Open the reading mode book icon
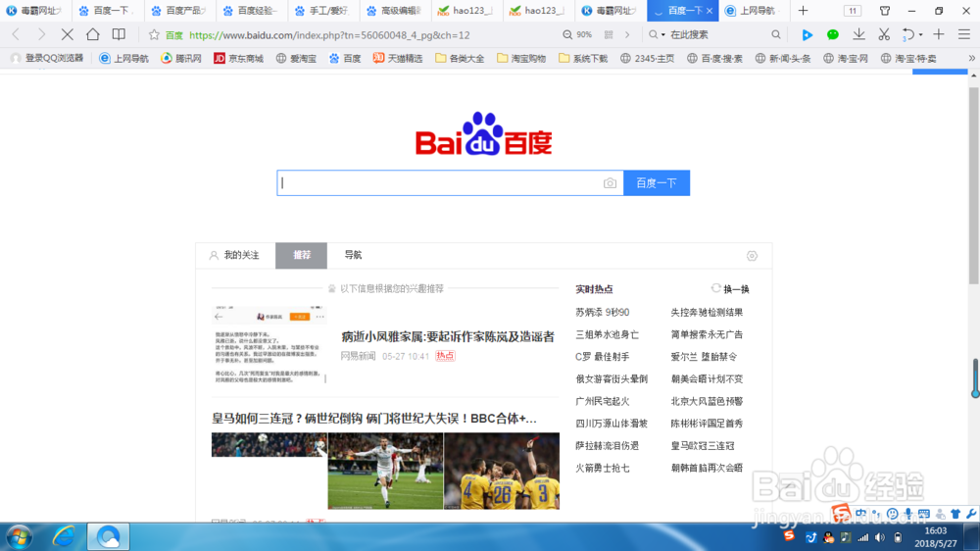This screenshot has height=551, width=980. pyautogui.click(x=119, y=34)
